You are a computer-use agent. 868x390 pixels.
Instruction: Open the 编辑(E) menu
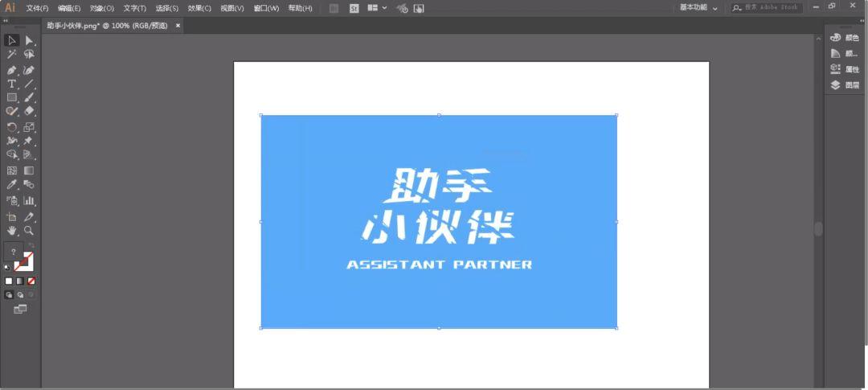pyautogui.click(x=69, y=8)
